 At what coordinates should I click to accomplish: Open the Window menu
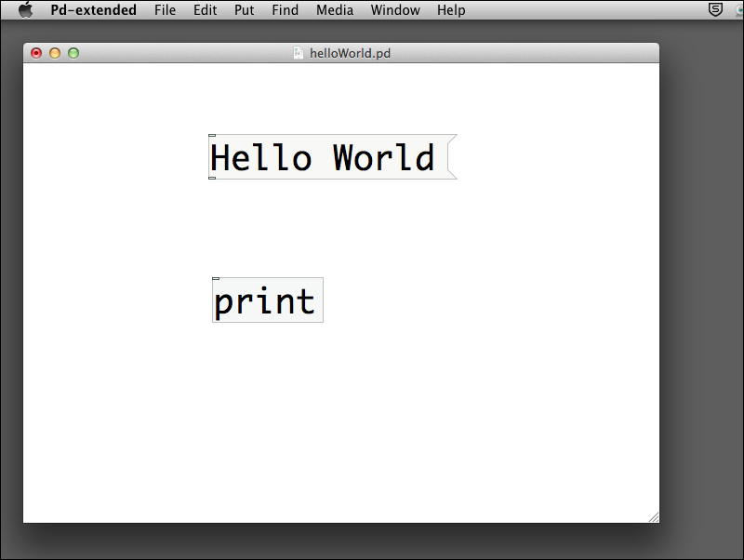tap(395, 10)
